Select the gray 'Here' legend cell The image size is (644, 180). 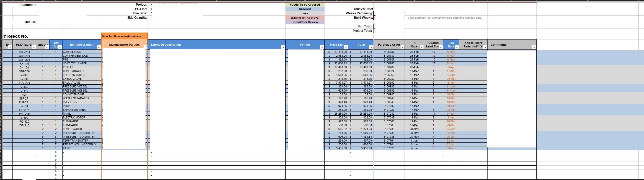pyautogui.click(x=305, y=13)
